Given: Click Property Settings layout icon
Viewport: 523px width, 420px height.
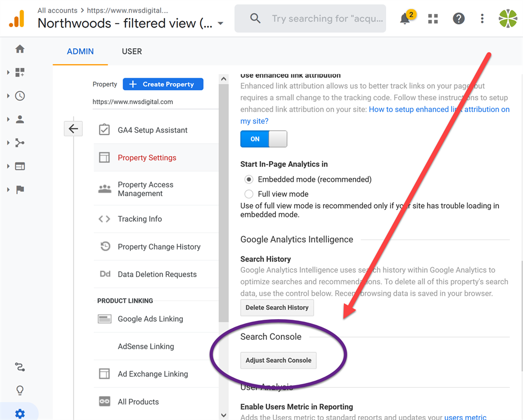Looking at the screenshot, I should (104, 157).
